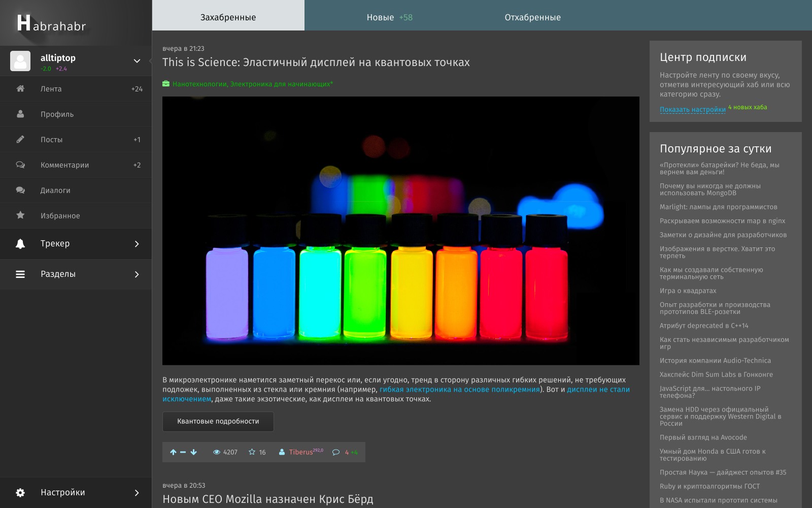This screenshot has width=812, height=508.
Task: Click the 4 новых хаба notice
Action: click(x=748, y=107)
